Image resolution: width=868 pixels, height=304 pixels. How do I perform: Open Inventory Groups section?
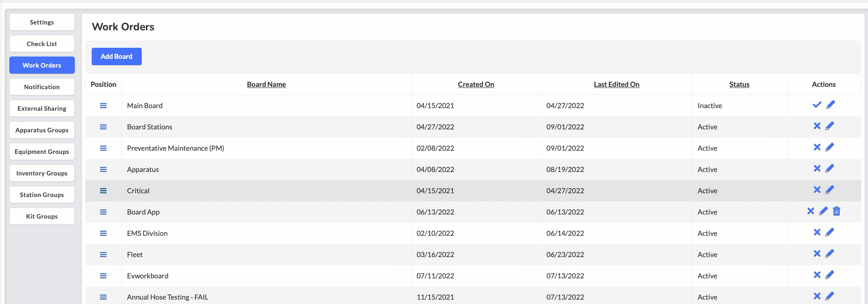tap(42, 173)
